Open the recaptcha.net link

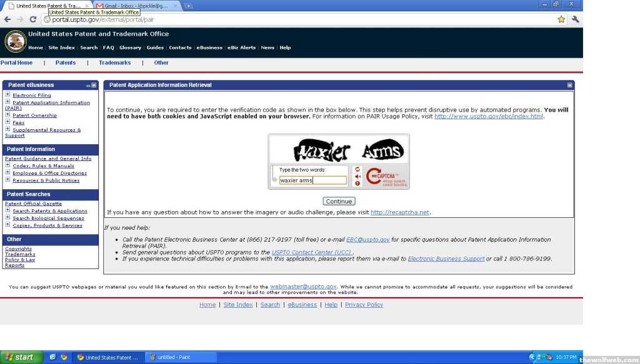click(x=400, y=212)
